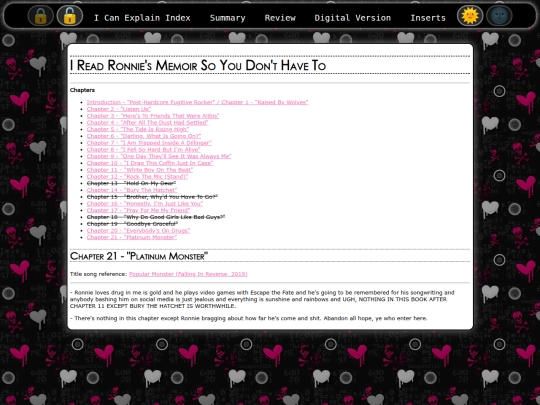Open I Can Explain Index

142,18
